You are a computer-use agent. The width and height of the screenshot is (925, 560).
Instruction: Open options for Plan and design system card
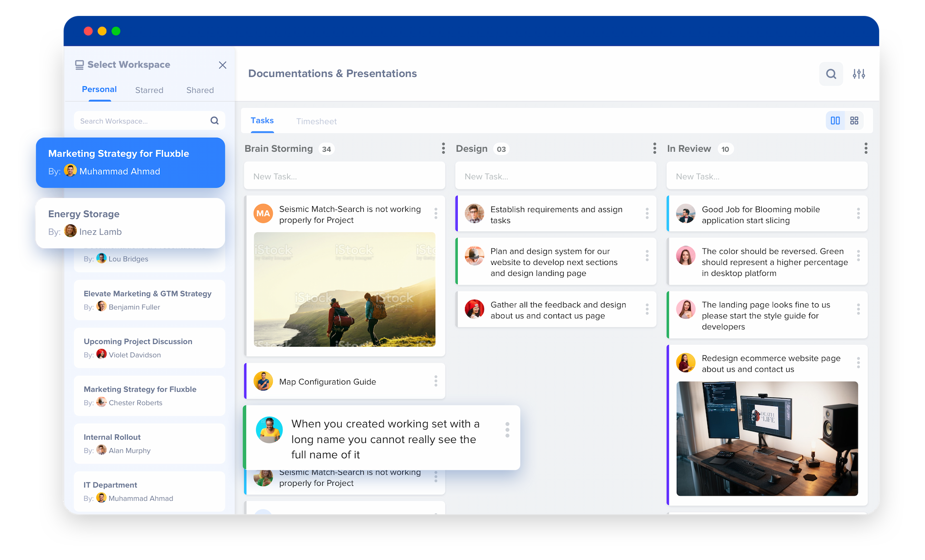click(x=647, y=256)
